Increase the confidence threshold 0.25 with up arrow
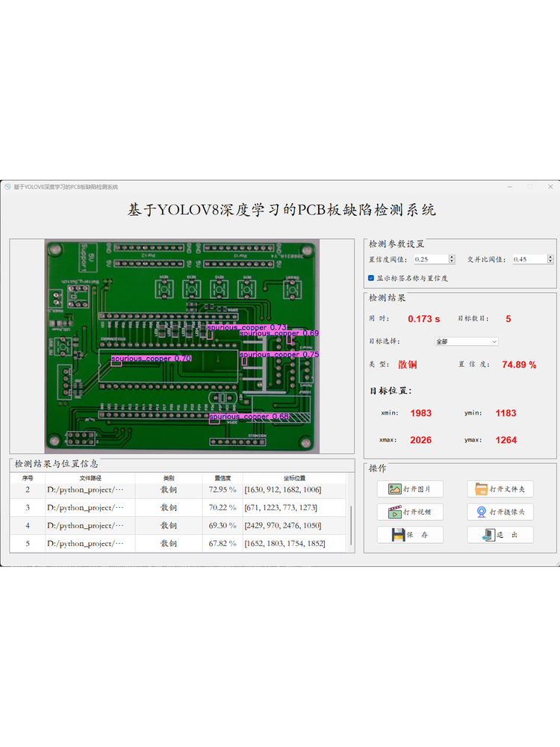Image resolution: width=560 pixels, height=747 pixels. point(452,257)
